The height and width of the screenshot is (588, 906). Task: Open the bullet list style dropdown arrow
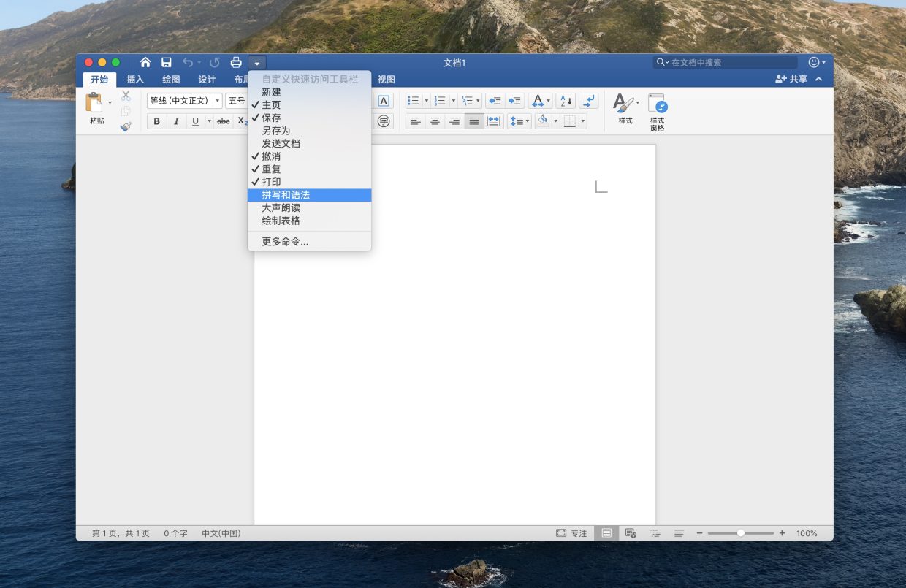tap(426, 101)
